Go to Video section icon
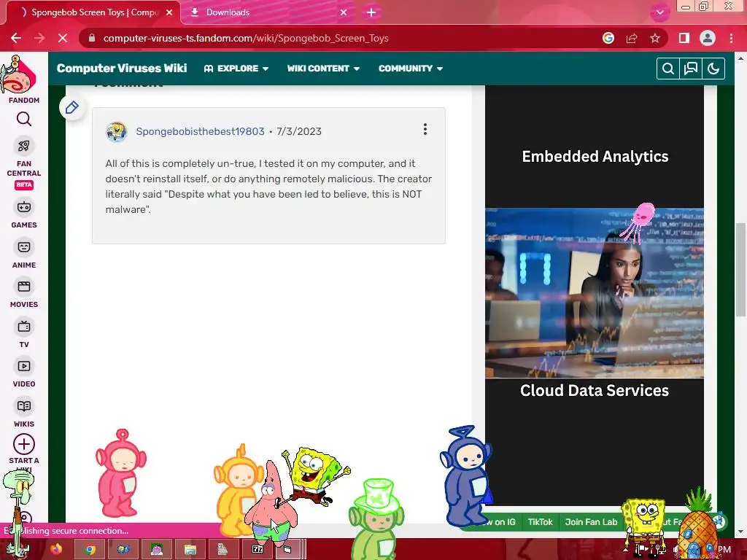This screenshot has height=560, width=747. coord(24,366)
